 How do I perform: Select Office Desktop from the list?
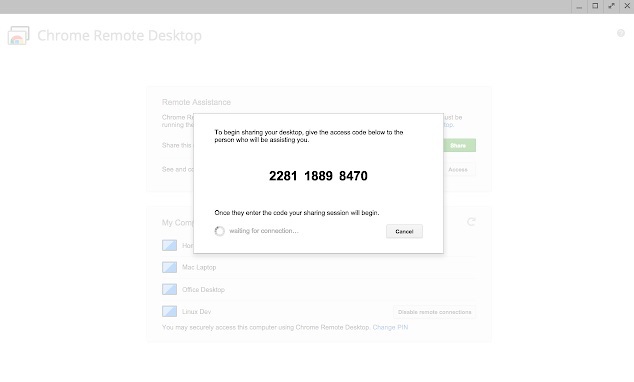[x=203, y=289]
